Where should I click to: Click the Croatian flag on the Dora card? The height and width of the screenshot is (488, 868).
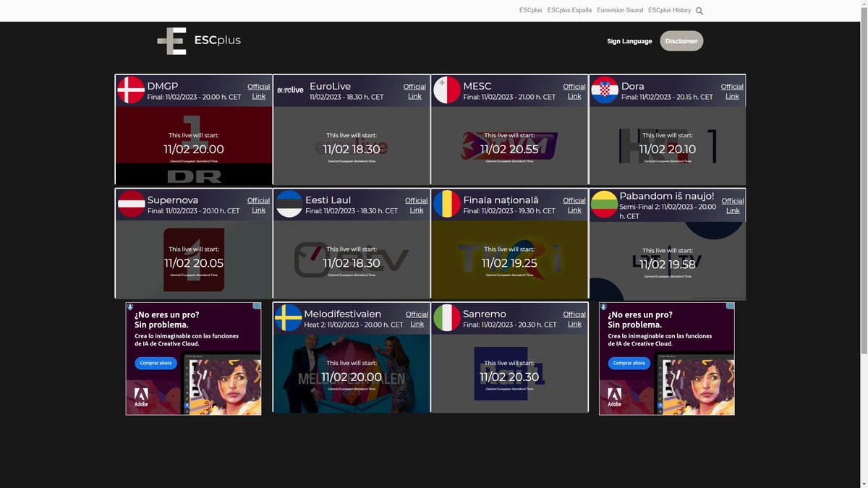(604, 91)
